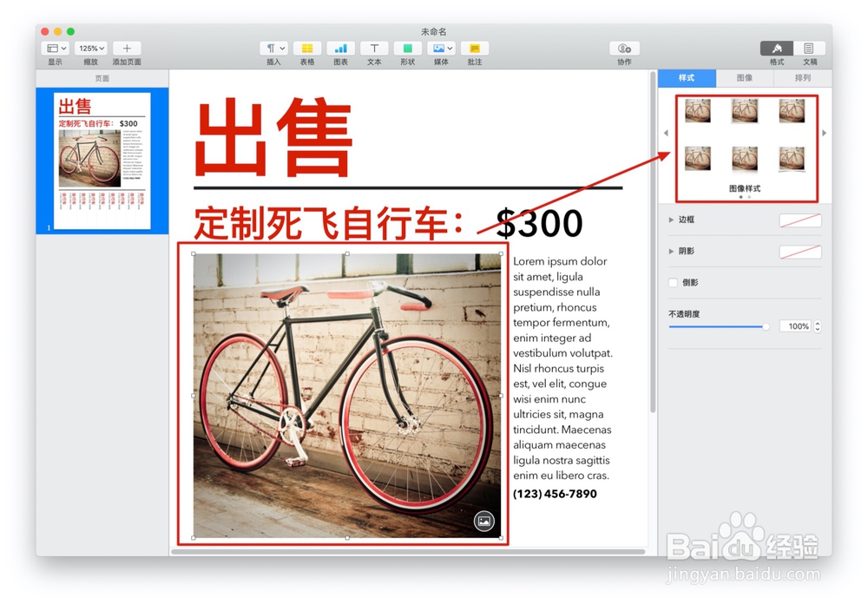
Task: Insert a 形状 (Shape)
Action: coord(406,49)
